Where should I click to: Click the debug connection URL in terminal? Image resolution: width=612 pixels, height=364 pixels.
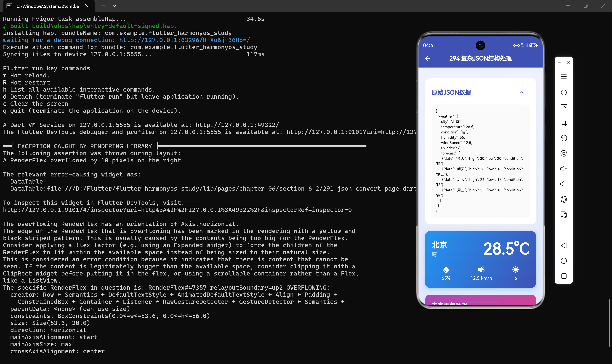[185, 40]
